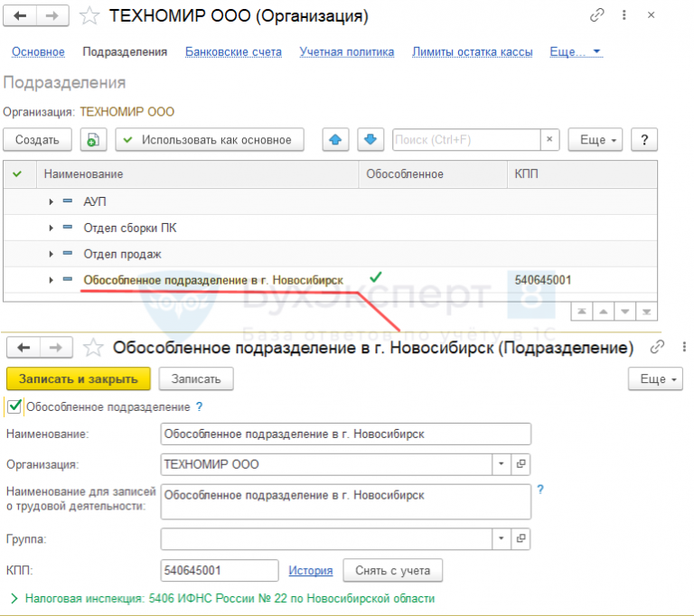Viewport: 694px width, 616px height.
Task: Sort by the Наименование column header
Action: [197, 174]
